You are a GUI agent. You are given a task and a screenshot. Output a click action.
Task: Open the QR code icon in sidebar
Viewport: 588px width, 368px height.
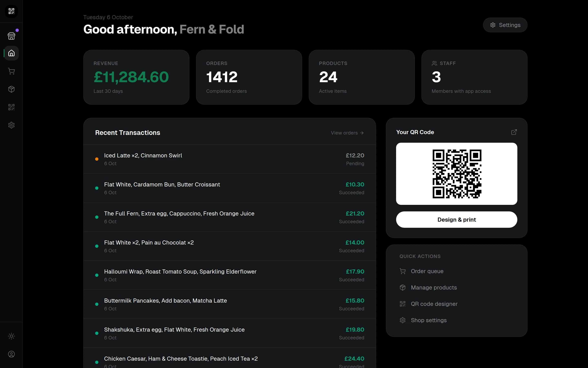pyautogui.click(x=11, y=107)
